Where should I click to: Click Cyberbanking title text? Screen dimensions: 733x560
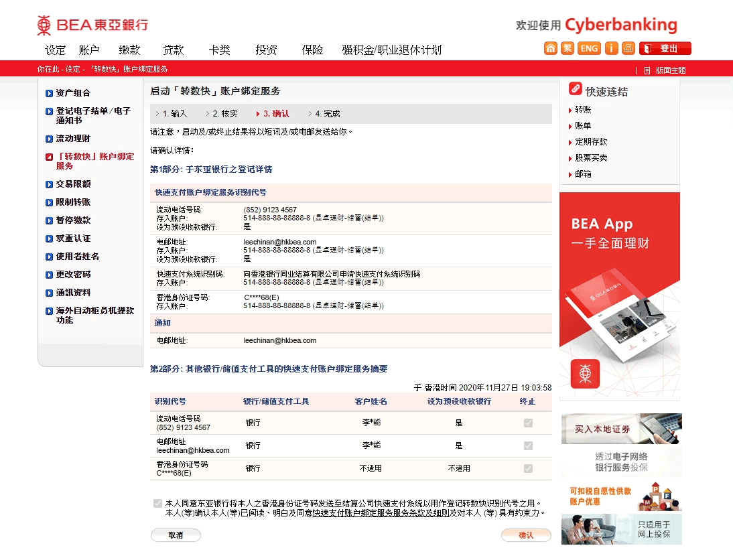621,25
